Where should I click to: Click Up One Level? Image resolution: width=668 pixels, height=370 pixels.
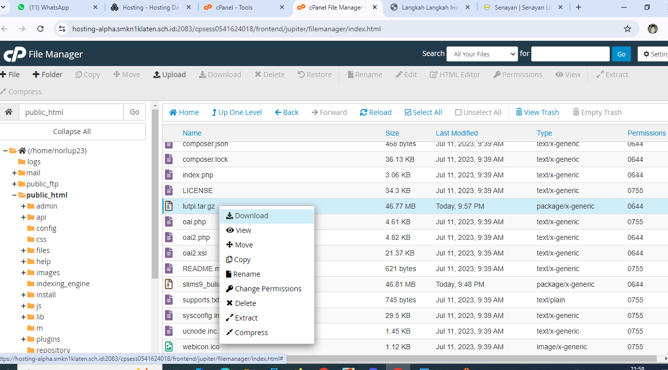coord(237,112)
